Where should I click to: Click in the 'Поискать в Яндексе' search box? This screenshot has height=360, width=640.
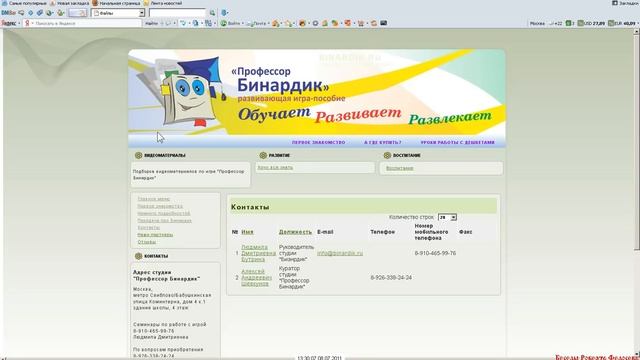click(85, 23)
